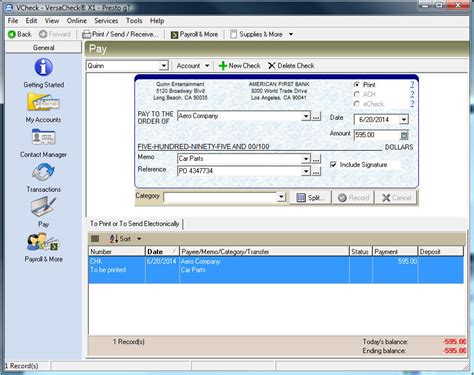The image size is (474, 375).
Task: Click help question mark beside eCheck
Action: click(x=412, y=104)
